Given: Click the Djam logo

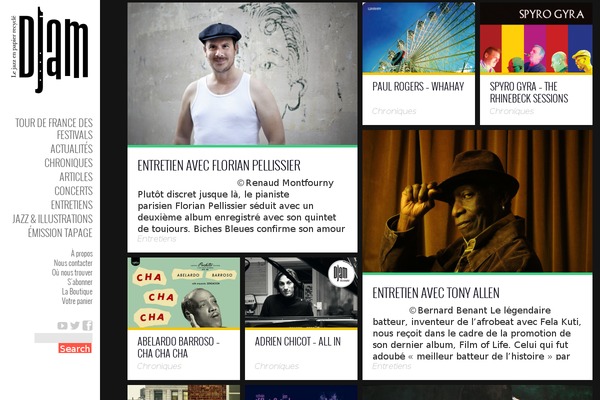Looking at the screenshot, I should pos(50,50).
